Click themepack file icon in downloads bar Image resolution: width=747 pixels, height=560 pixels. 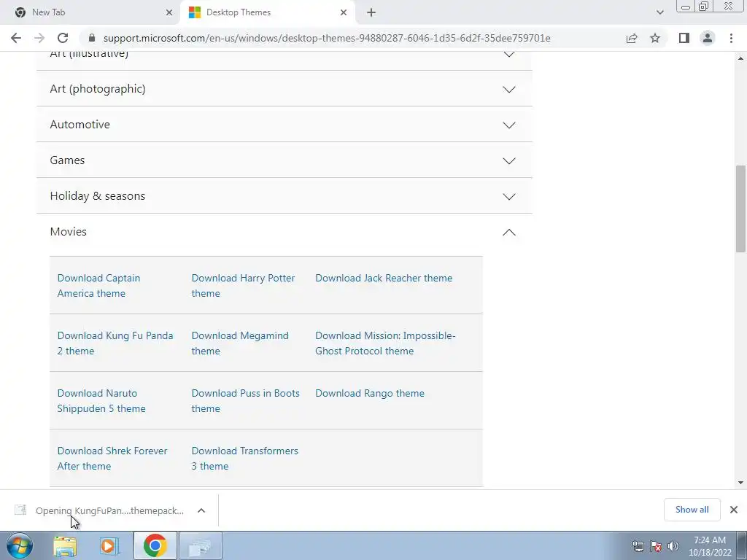(20, 510)
